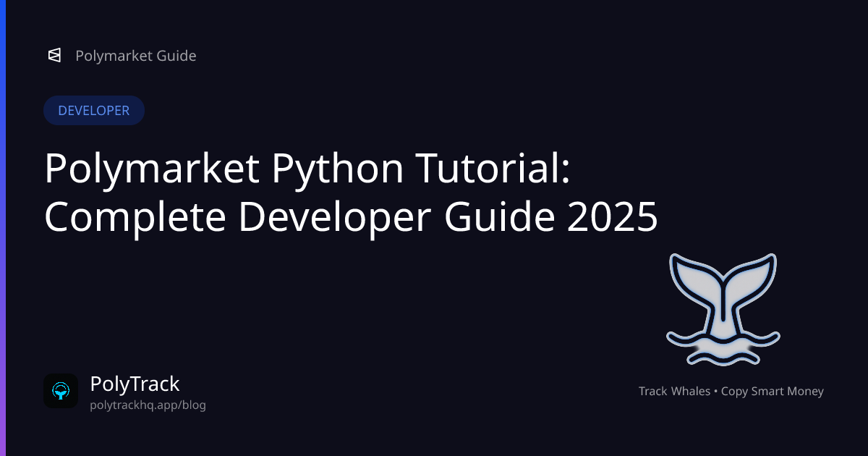
Task: Click the 'Complete Developer Guide 2025' title line
Action: pos(351,216)
